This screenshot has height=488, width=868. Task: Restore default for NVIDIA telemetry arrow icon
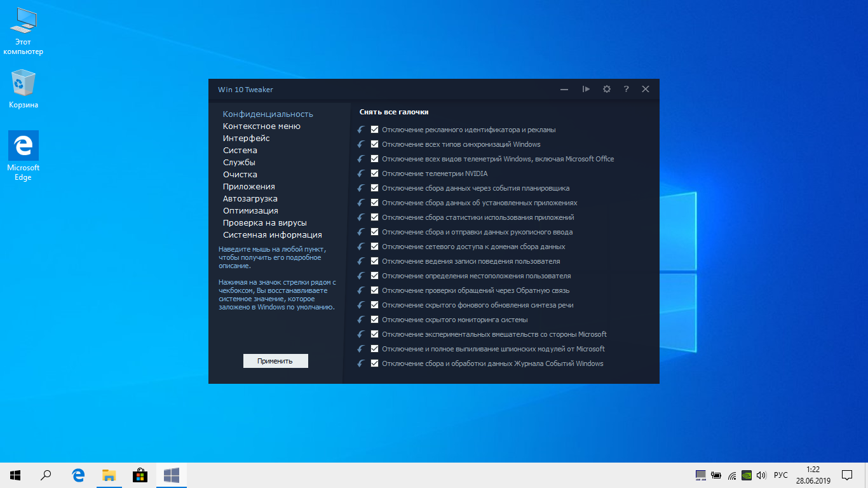[x=361, y=173]
